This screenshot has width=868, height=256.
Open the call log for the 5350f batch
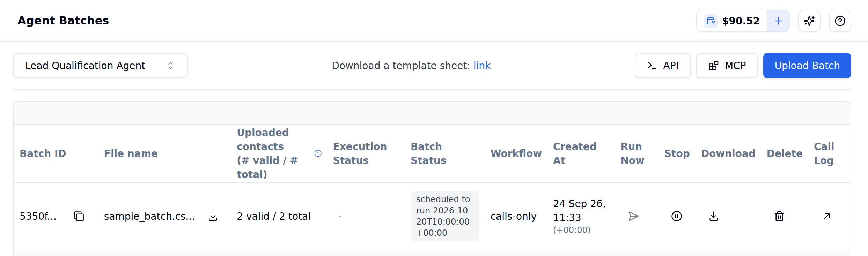click(826, 216)
